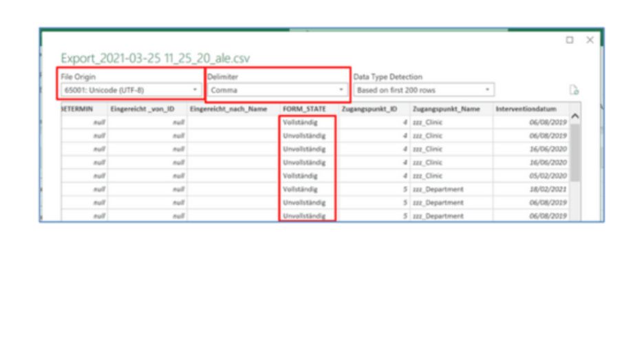This screenshot has width=644, height=363.
Task: Select the Eingereicht_nach_Name column header
Action: coord(228,109)
